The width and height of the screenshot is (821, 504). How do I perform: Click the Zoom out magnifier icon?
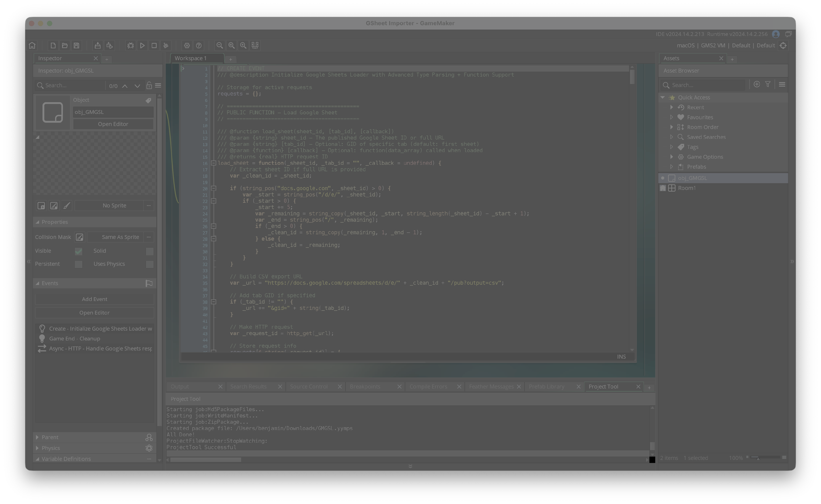(x=219, y=45)
